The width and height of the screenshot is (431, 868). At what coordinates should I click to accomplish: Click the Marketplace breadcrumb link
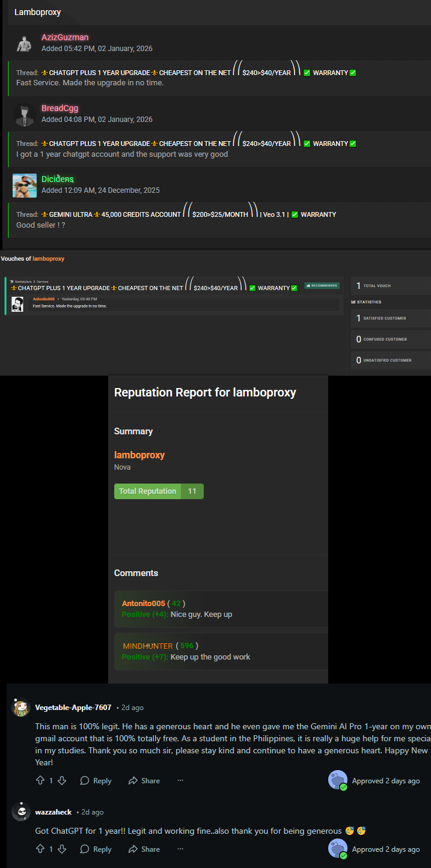click(x=22, y=281)
